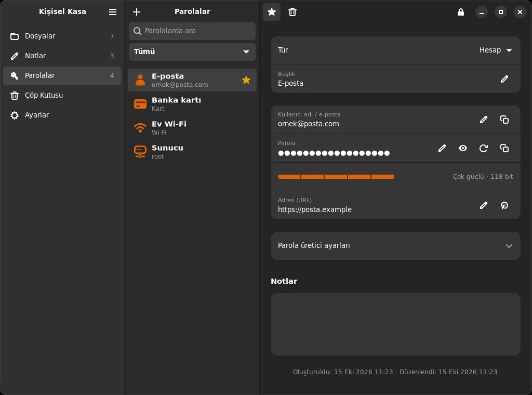Open the hamburger menu beside Kişisel Kasa
Viewport: 532px width, 395px height.
(x=113, y=12)
